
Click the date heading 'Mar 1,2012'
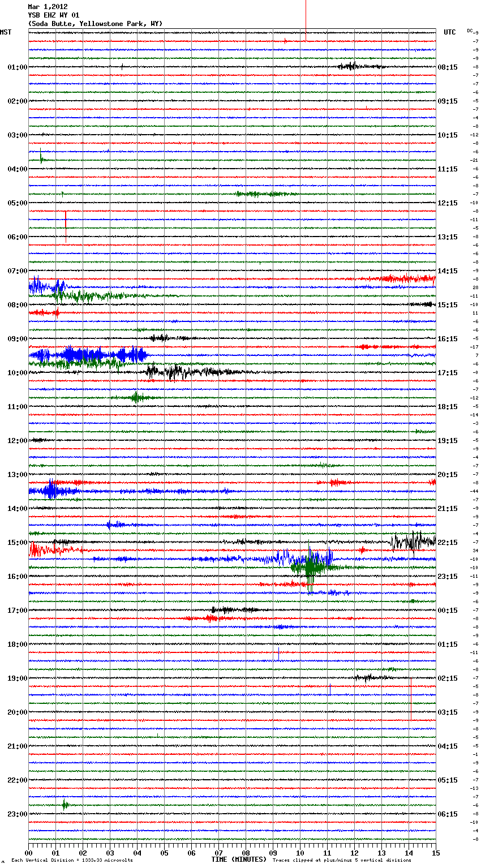48,7
